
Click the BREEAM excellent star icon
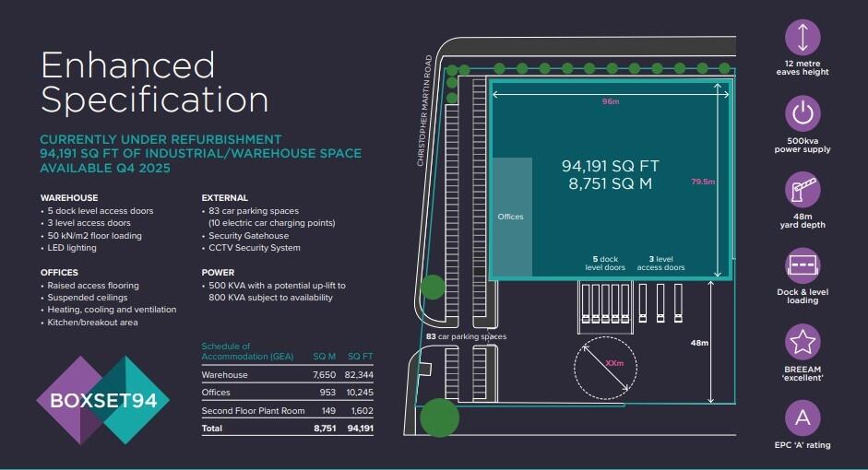803,342
